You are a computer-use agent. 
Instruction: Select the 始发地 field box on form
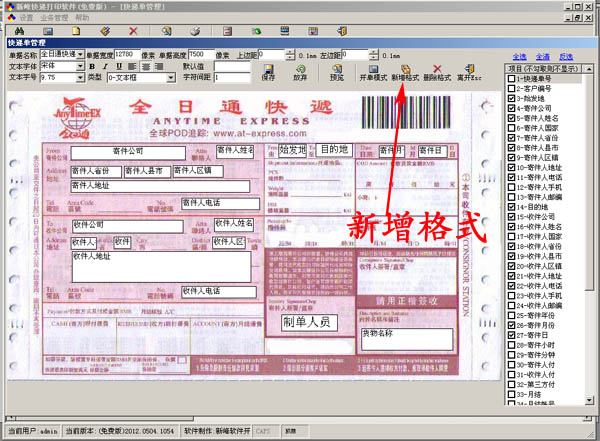coord(293,150)
